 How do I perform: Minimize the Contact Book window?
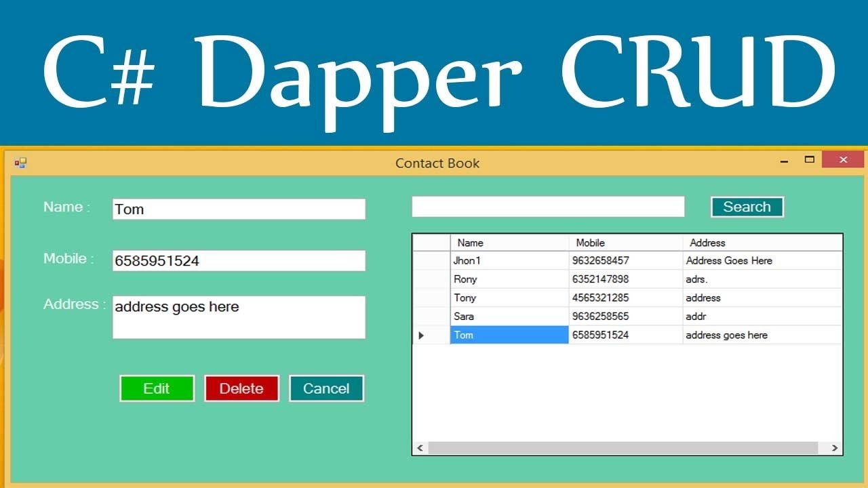point(784,161)
